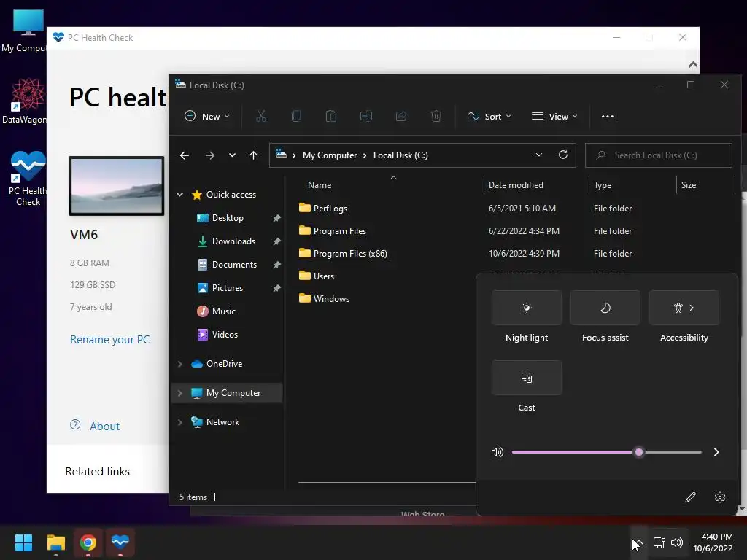Expand My Computer in navigation pane

point(180,393)
